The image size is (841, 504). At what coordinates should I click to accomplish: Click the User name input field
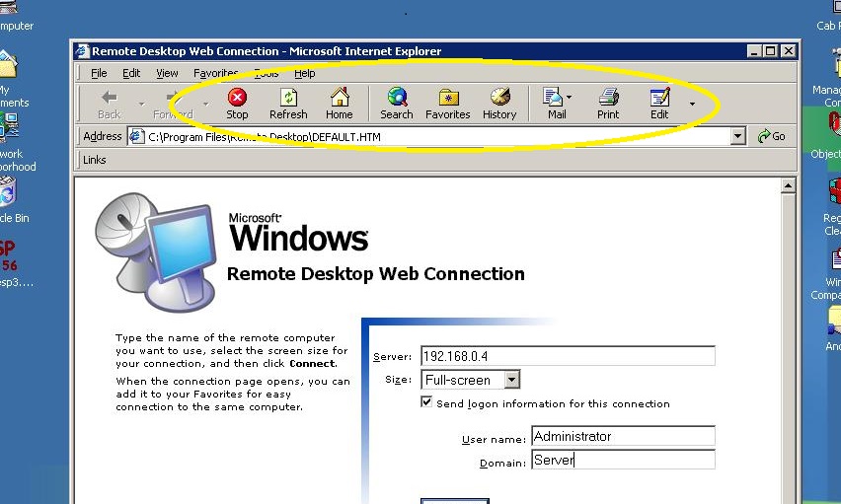[x=623, y=436]
